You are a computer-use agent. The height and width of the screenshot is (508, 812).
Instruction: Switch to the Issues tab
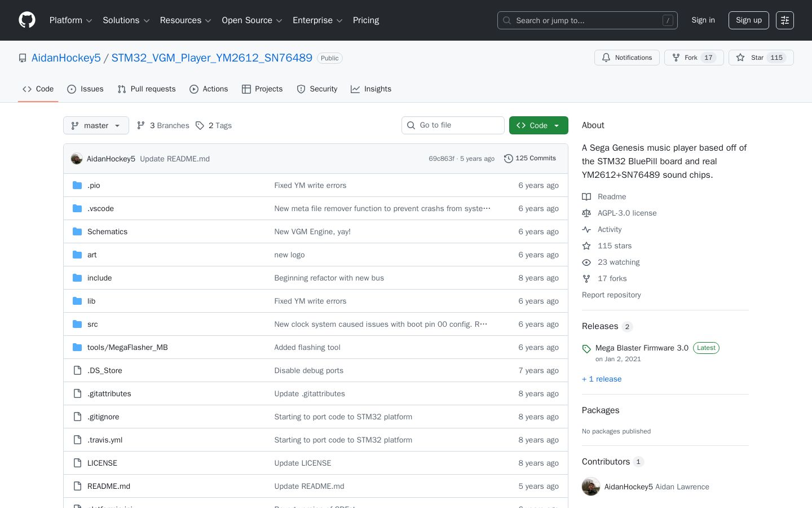click(x=85, y=89)
